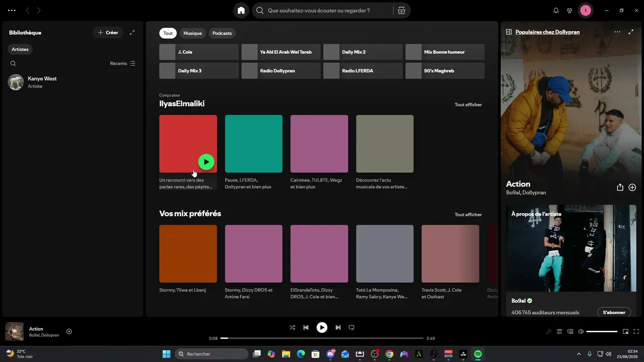Viewport: 644px width, 362px height.
Task: Play the current track
Action: [x=322, y=327]
